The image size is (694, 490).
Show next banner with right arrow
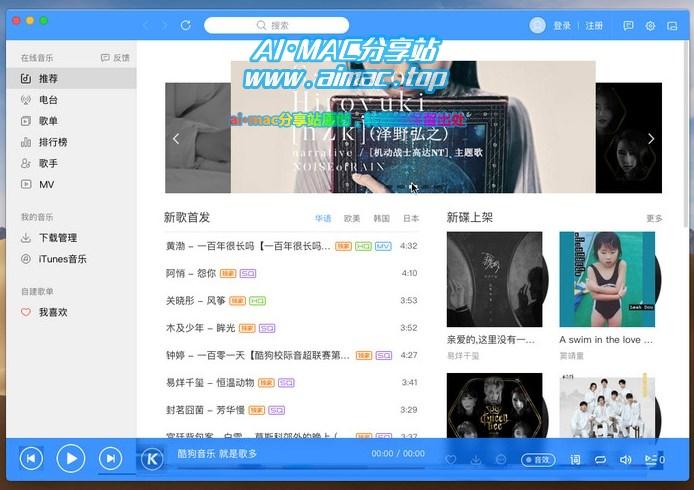(x=651, y=139)
